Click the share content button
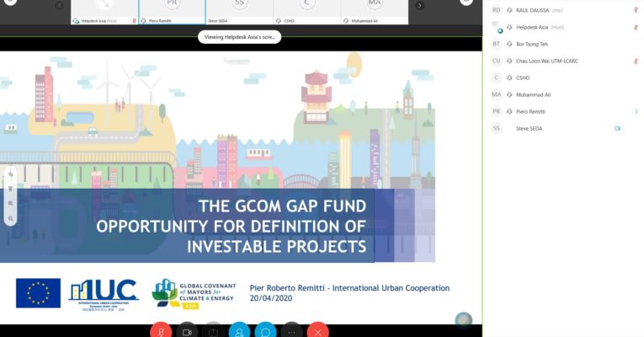Image resolution: width=644 pixels, height=337 pixels. (213, 331)
